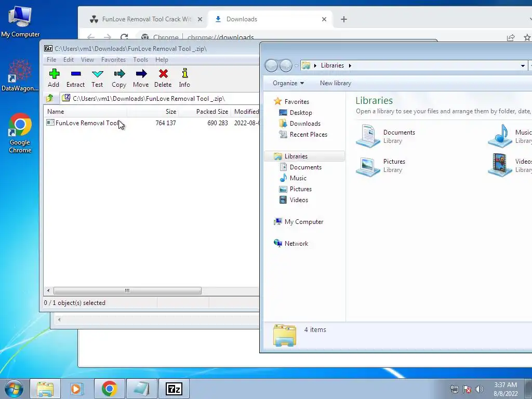The height and width of the screenshot is (399, 532).
Task: Open My Computer desktop icon
Action: (20, 22)
